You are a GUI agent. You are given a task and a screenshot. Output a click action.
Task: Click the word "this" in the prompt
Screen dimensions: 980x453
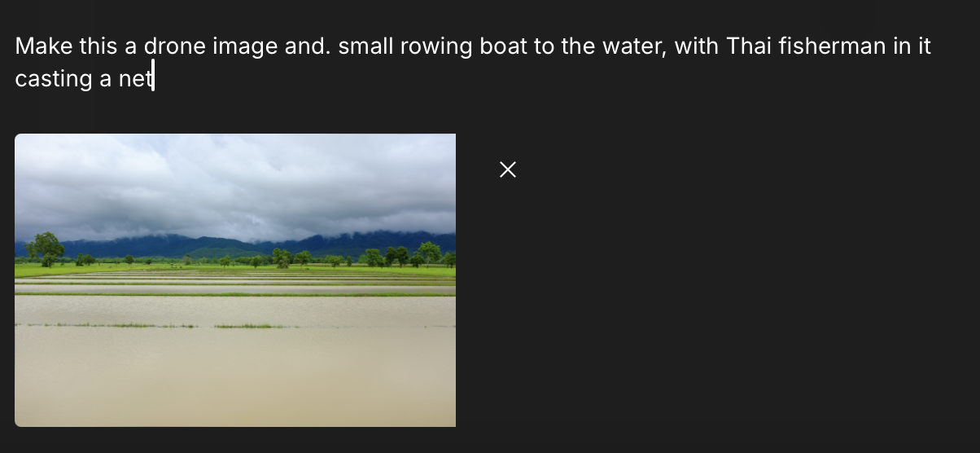coord(98,46)
